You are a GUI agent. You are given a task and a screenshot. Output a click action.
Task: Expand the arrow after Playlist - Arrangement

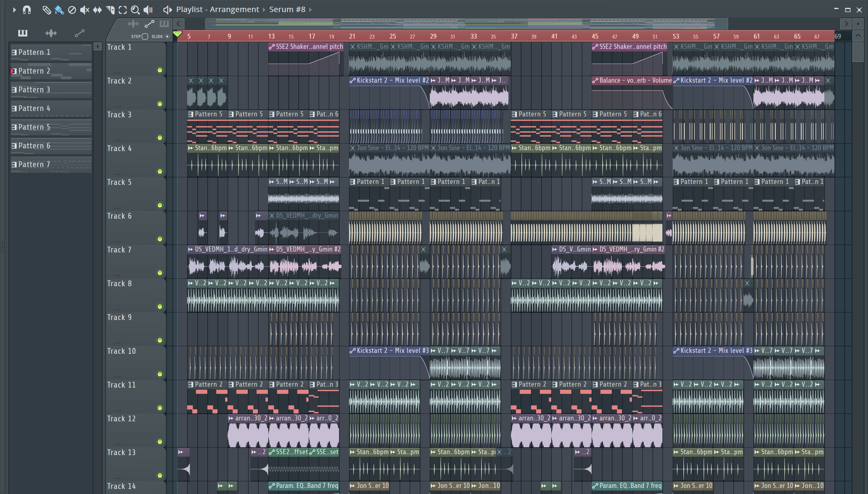(x=264, y=10)
